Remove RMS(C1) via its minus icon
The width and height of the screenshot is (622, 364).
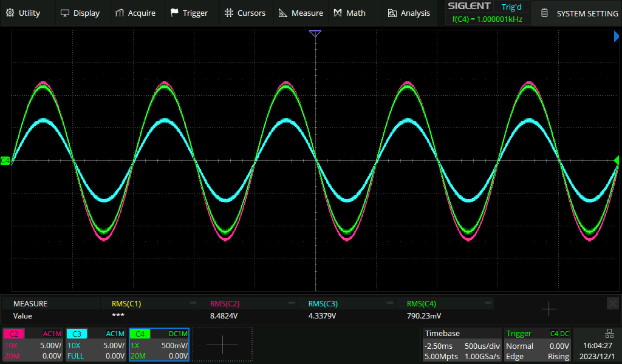click(x=193, y=303)
